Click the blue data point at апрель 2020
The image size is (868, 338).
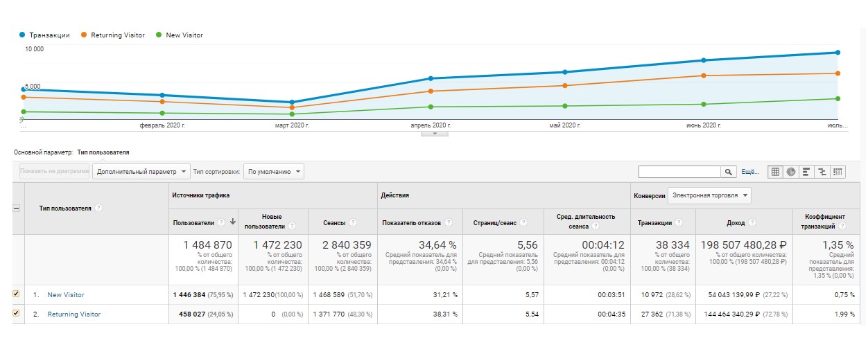[431, 78]
